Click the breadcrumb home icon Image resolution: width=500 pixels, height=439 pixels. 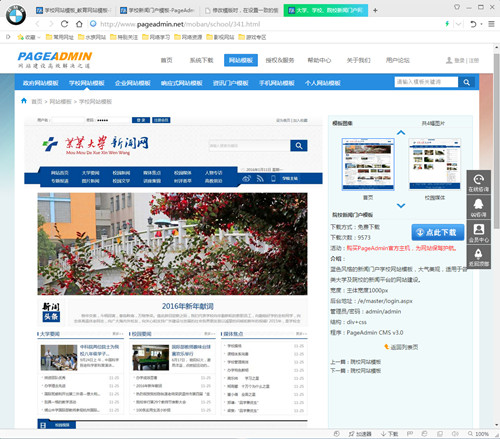(x=24, y=101)
